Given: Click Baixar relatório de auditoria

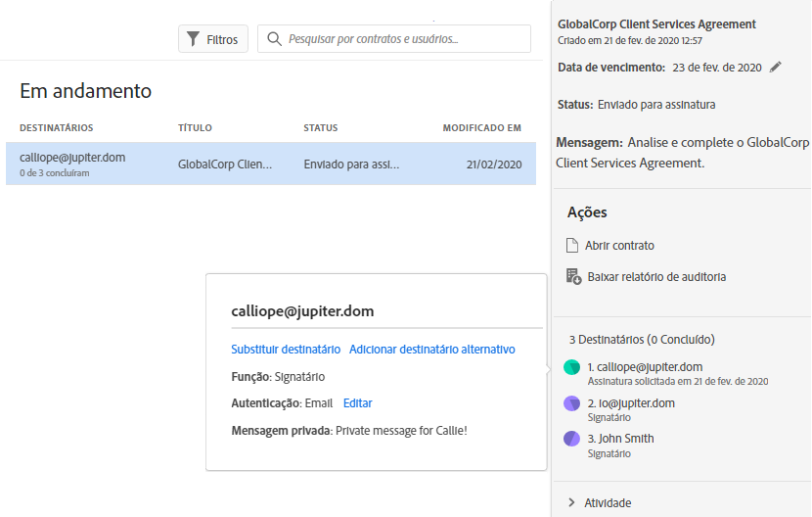Looking at the screenshot, I should [x=656, y=277].
